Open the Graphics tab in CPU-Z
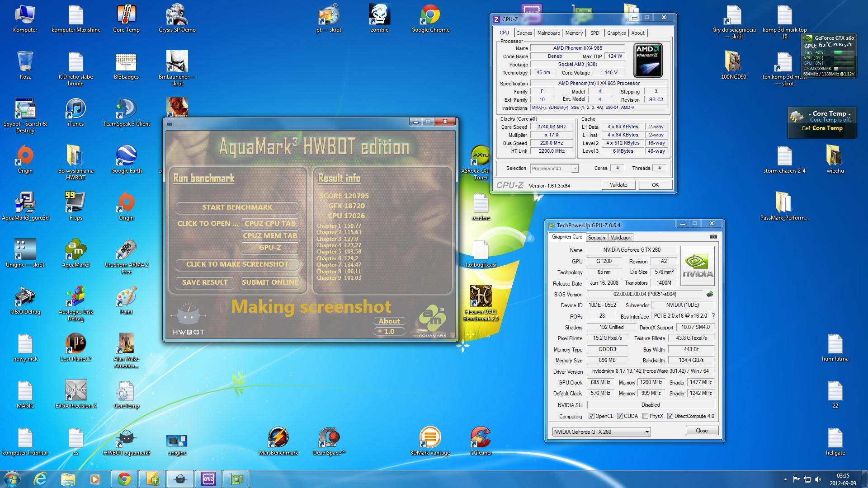868x488 pixels. point(616,33)
